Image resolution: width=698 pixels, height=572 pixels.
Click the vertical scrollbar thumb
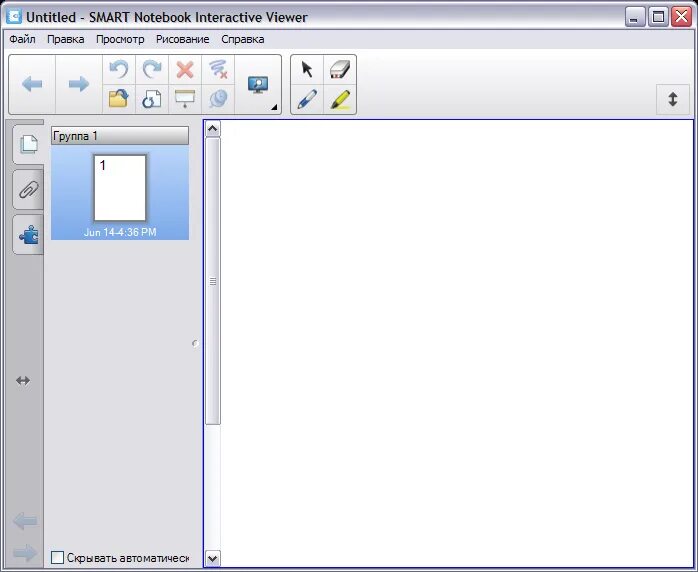pyautogui.click(x=213, y=281)
